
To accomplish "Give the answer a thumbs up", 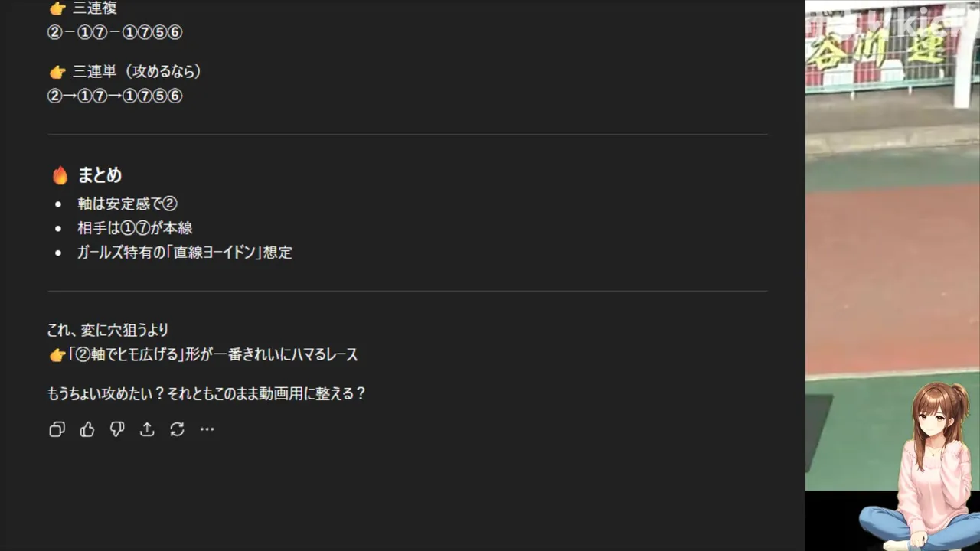I will [87, 429].
